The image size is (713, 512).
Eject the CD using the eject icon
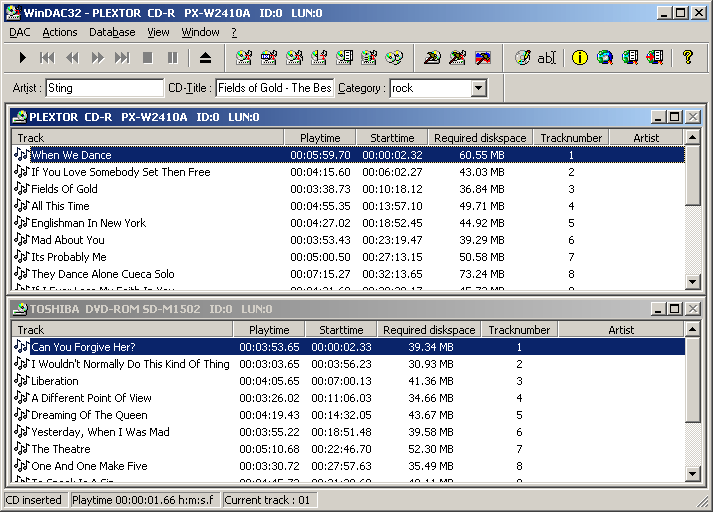(206, 58)
